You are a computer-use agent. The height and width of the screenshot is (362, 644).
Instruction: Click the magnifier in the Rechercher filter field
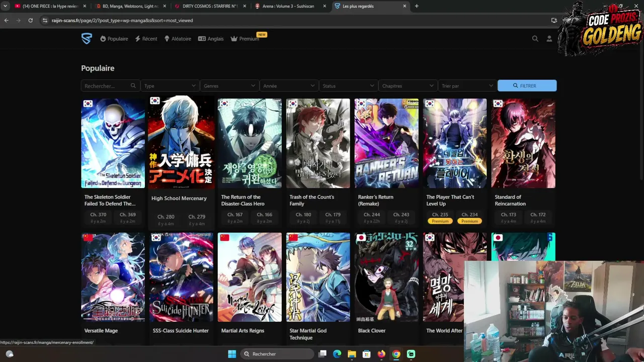pyautogui.click(x=133, y=86)
